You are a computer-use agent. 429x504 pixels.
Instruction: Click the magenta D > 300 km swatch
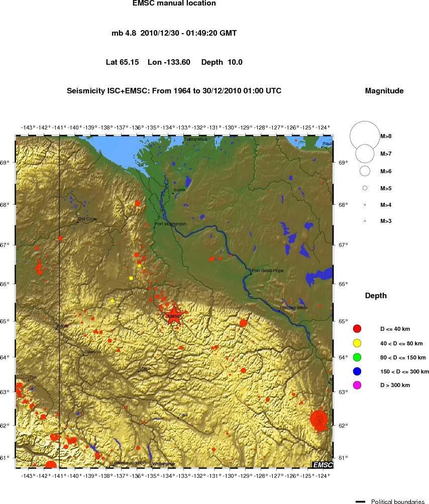pyautogui.click(x=357, y=386)
